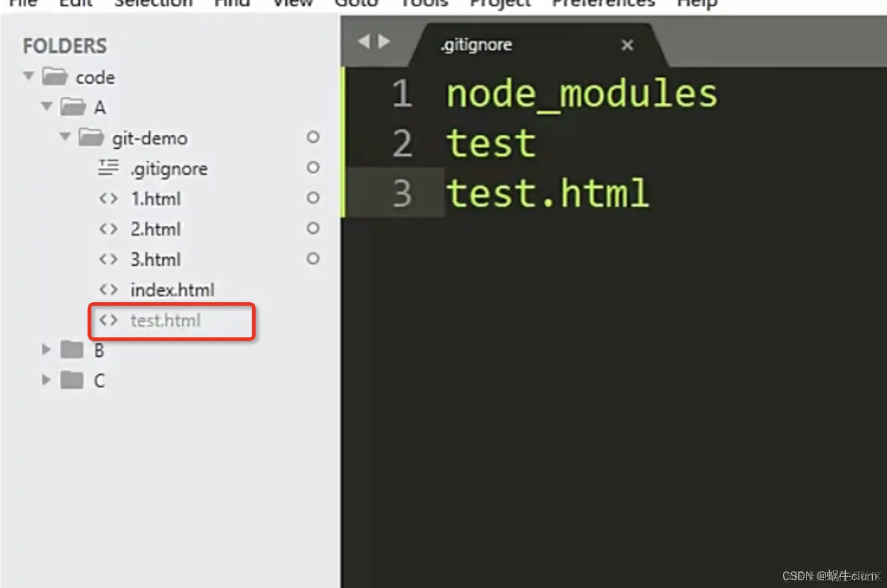This screenshot has width=887, height=588.
Task: Open 3.html in the sidebar
Action: click(156, 259)
